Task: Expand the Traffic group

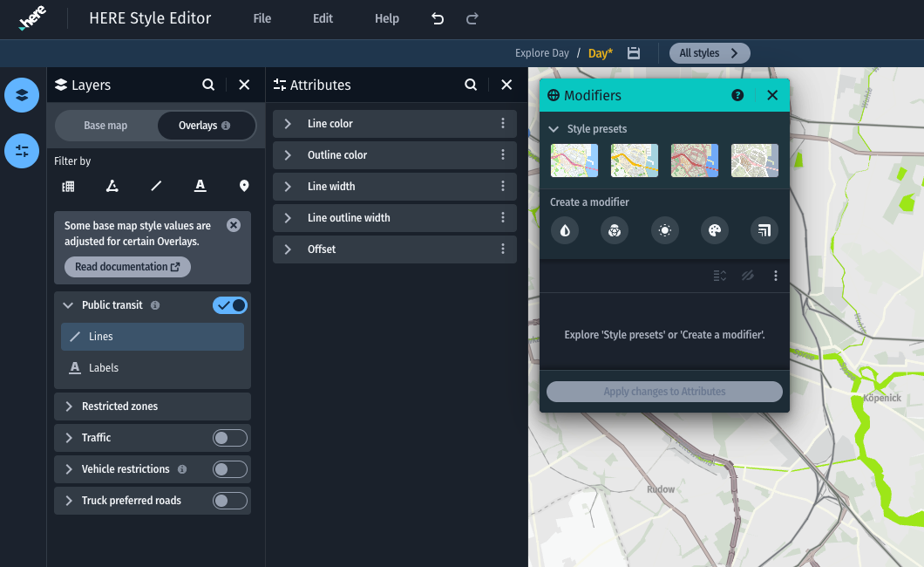Action: click(69, 438)
